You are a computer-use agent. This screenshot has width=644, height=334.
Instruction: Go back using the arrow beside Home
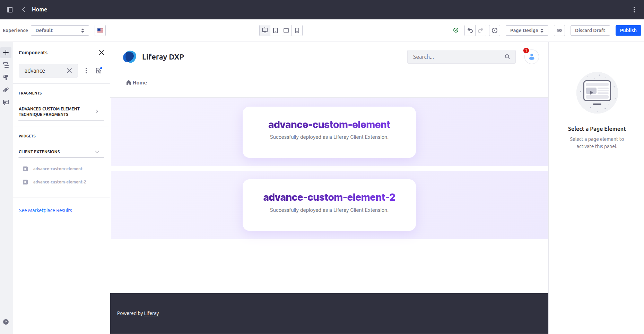[24, 10]
